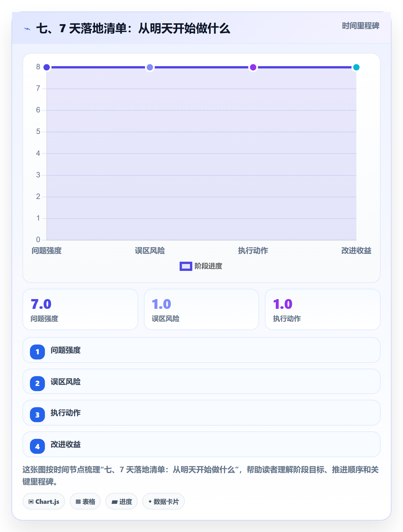
Task: Click the heading 七、7 天落地清单
Action: 133,29
